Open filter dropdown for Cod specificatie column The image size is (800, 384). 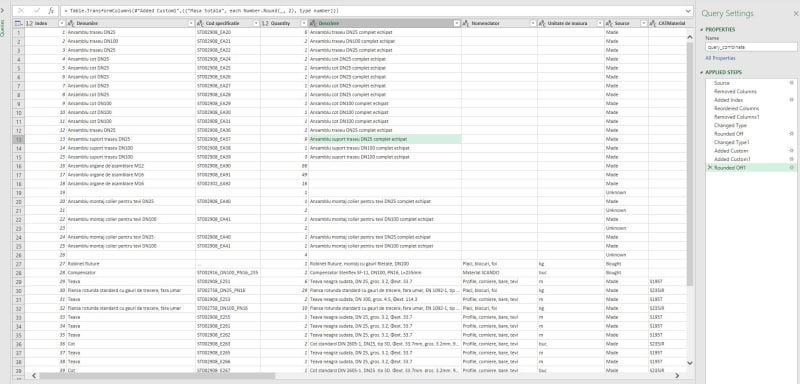point(256,23)
